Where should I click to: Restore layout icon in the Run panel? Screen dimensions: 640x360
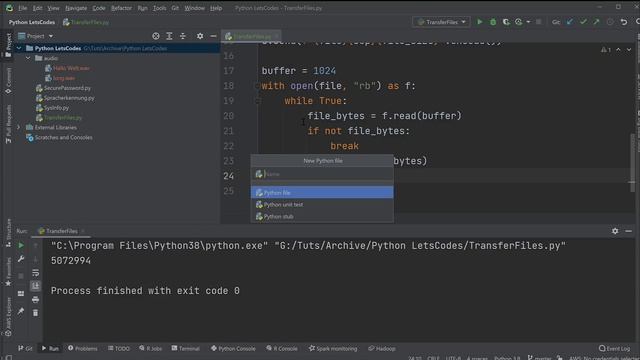pos(21,293)
